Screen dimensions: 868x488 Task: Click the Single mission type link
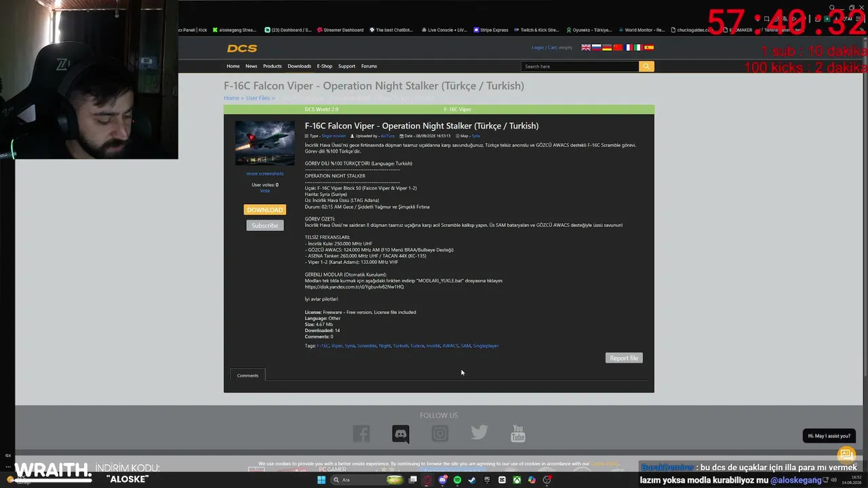pyautogui.click(x=334, y=136)
